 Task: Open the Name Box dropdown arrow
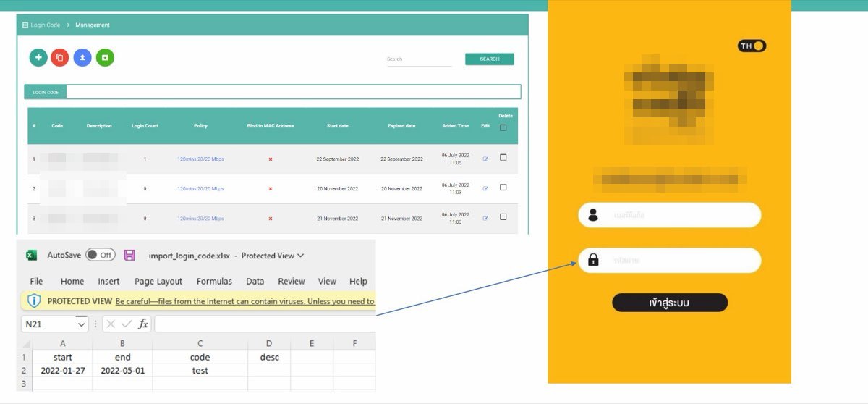coord(82,324)
